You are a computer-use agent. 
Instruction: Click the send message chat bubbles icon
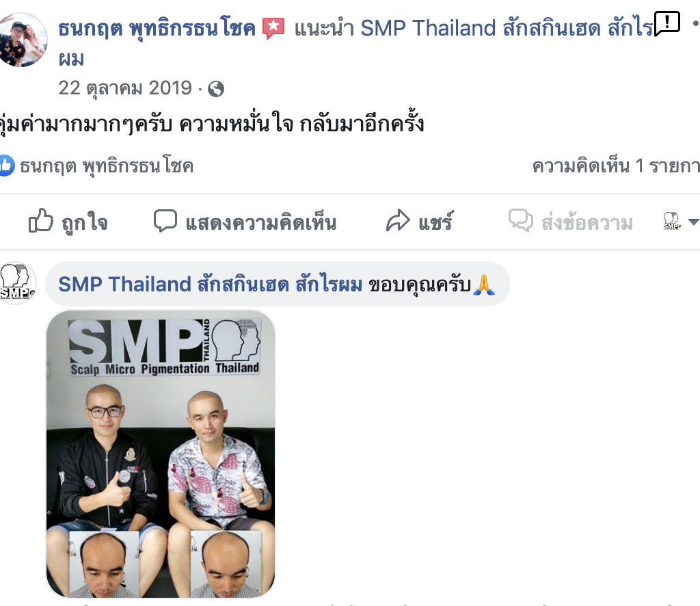520,221
